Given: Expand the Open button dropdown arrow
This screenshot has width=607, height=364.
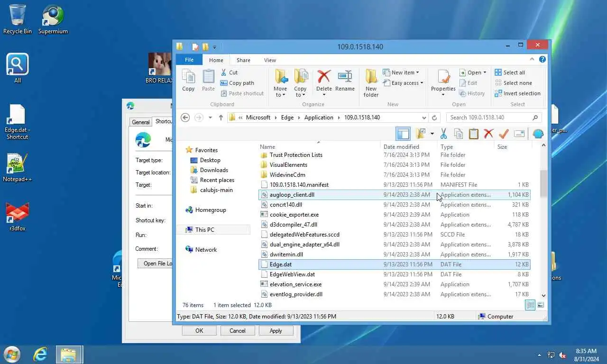Looking at the screenshot, I should 485,73.
